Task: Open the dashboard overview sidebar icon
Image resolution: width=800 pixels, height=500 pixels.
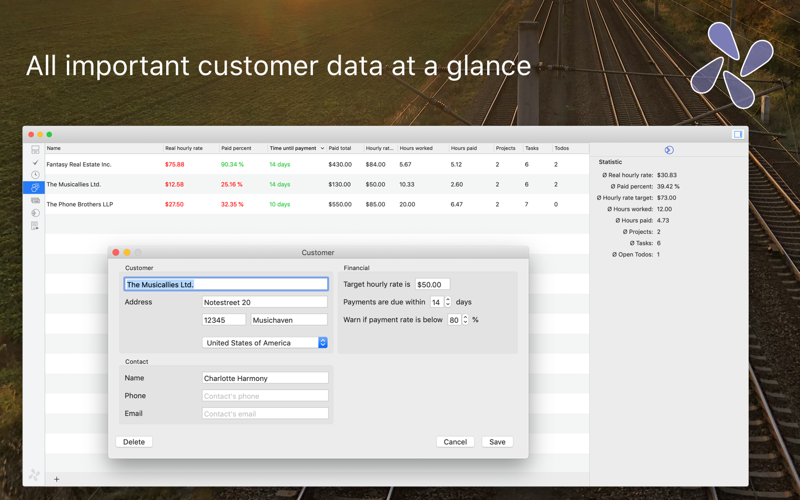Action: (x=35, y=149)
